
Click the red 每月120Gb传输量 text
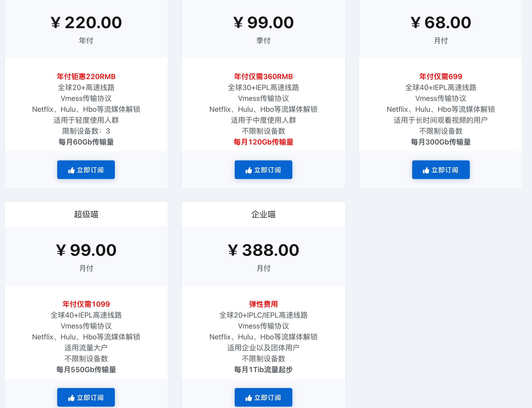(x=264, y=142)
